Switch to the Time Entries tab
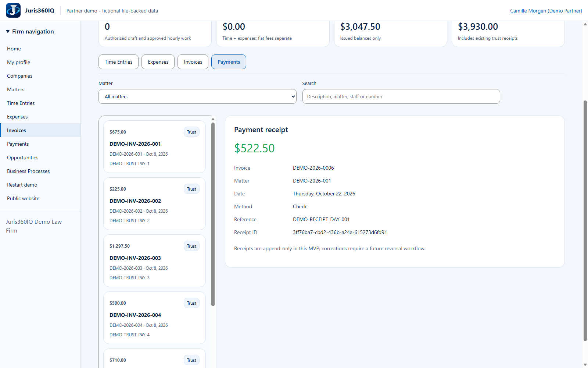The width and height of the screenshot is (588, 368). (x=118, y=62)
